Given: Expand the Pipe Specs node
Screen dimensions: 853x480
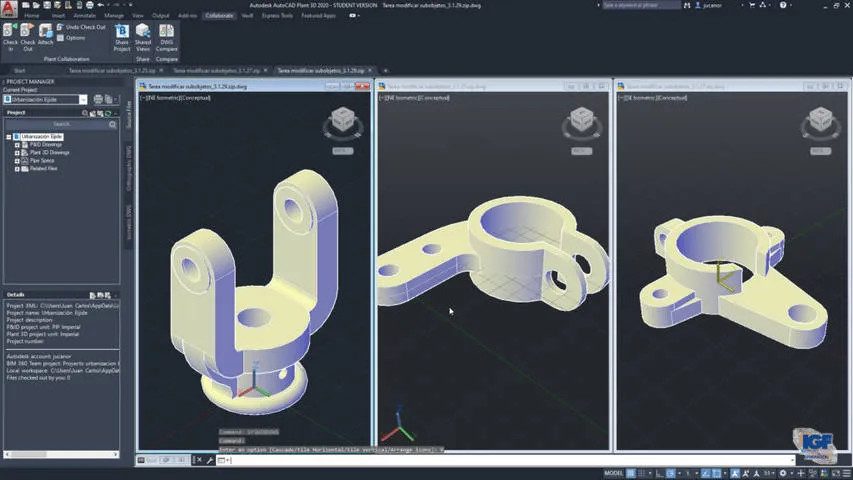Looking at the screenshot, I should [x=17, y=161].
